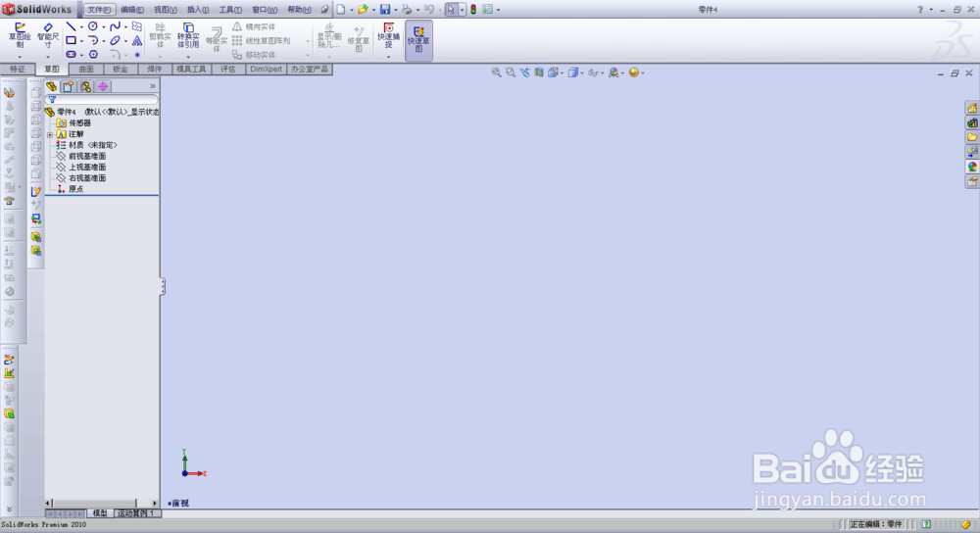980x533 pixels.
Task: Click the Open file icon
Action: 363,10
